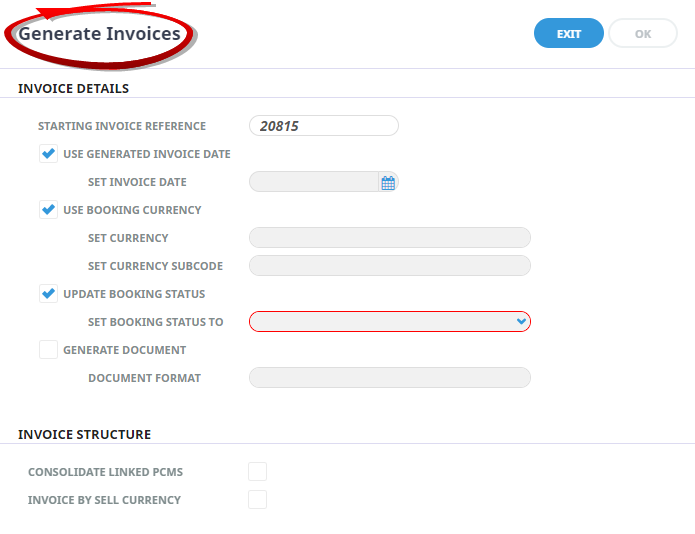The height and width of the screenshot is (534, 695).
Task: Uncheck Use Generated Invoice Date
Action: [x=48, y=154]
